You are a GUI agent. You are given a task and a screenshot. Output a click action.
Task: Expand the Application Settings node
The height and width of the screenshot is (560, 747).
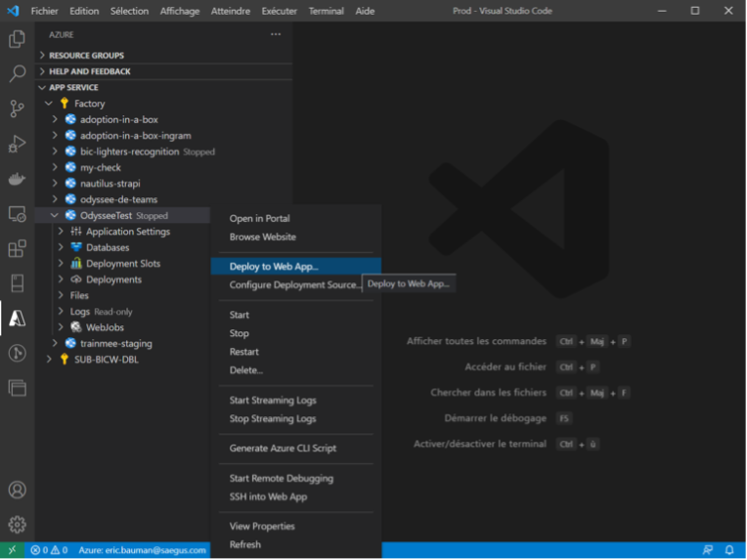[x=61, y=231]
